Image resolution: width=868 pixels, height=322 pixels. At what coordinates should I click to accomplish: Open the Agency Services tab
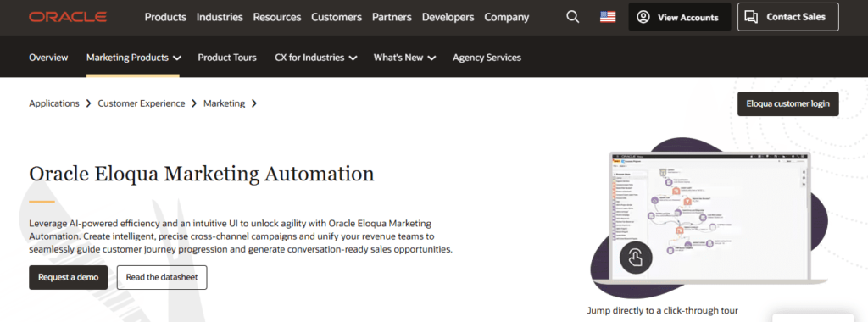pyautogui.click(x=487, y=58)
